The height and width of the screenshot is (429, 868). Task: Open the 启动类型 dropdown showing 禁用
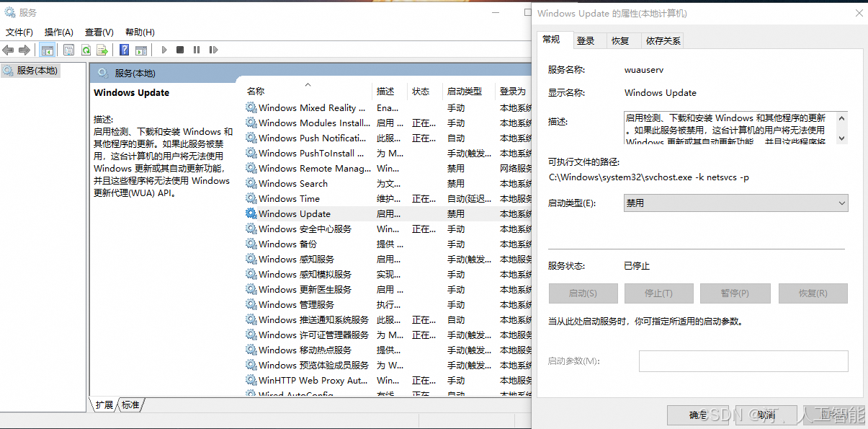point(735,203)
